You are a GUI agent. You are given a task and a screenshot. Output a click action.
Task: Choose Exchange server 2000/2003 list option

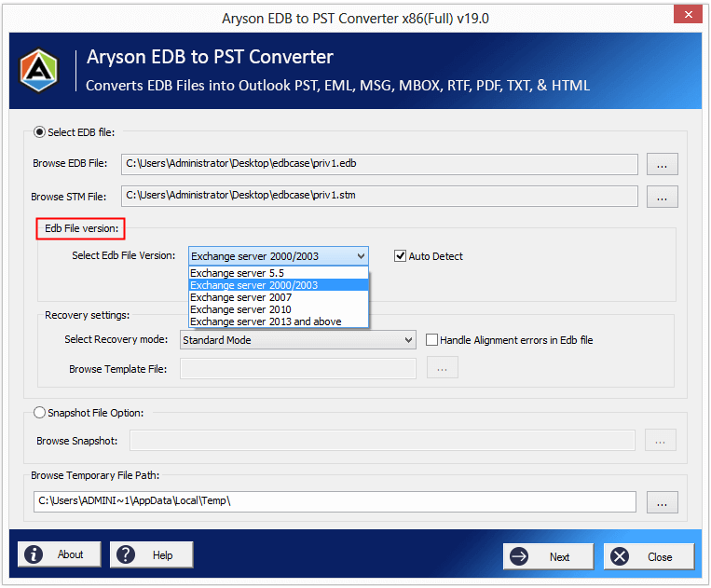[x=279, y=285]
